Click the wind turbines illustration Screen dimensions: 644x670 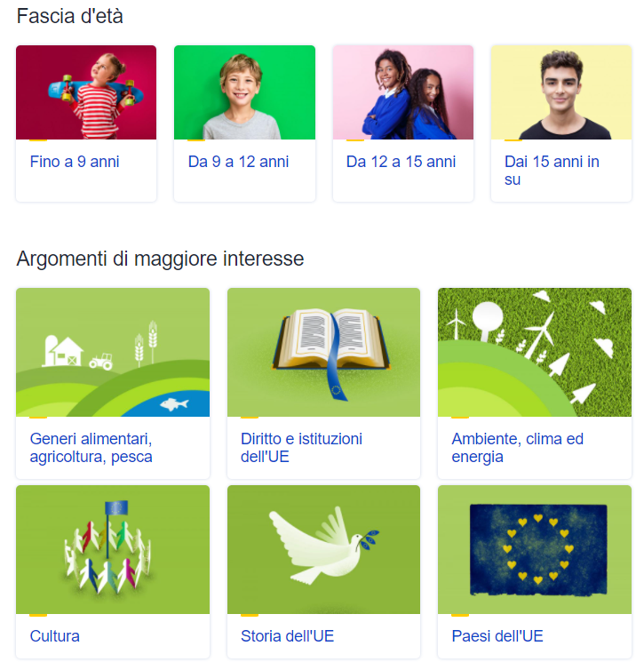pos(535,353)
